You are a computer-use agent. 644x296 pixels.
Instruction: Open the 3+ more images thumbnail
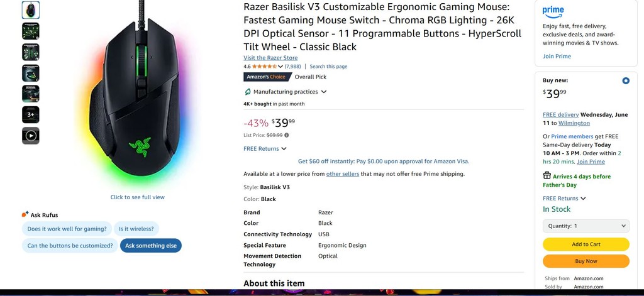point(31,114)
